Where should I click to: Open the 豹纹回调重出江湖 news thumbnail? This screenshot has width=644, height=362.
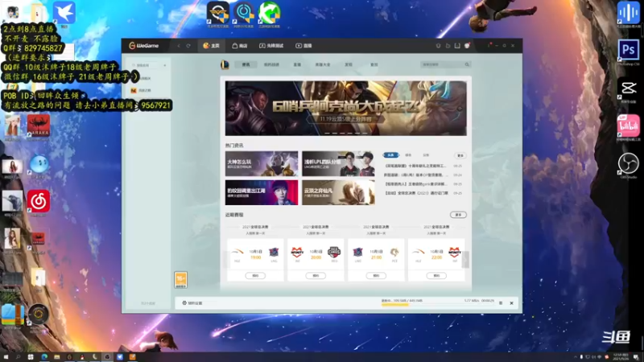262,192
